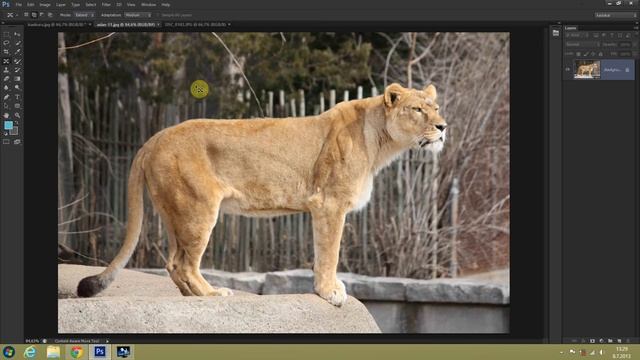Screen dimensions: 640x360
Task: Switch to the DSC_0161.JPG document tab
Action: (198, 24)
